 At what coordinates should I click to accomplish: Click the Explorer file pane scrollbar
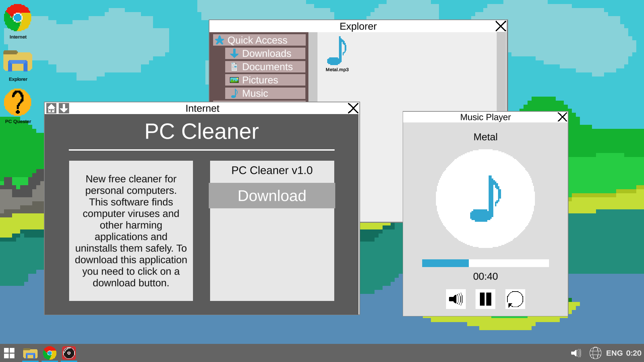(x=501, y=72)
